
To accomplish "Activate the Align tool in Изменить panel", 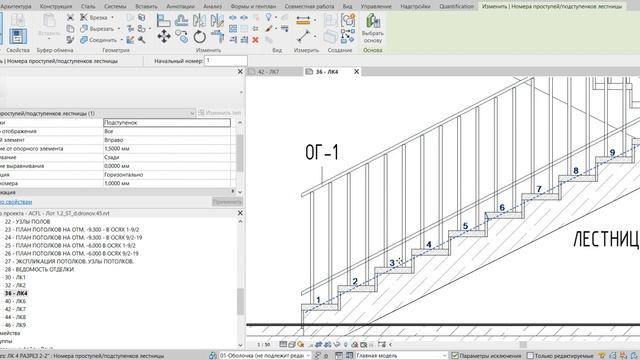I will click(x=164, y=19).
